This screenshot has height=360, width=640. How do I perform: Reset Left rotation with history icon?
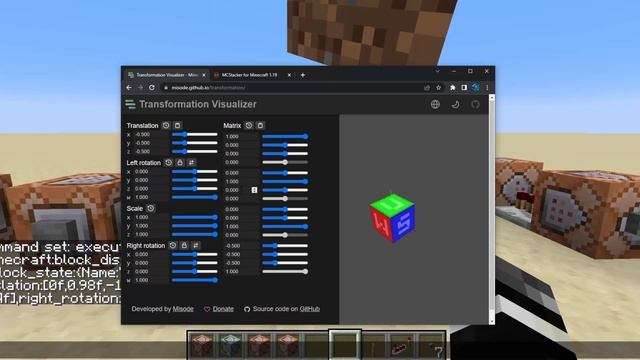pos(169,162)
